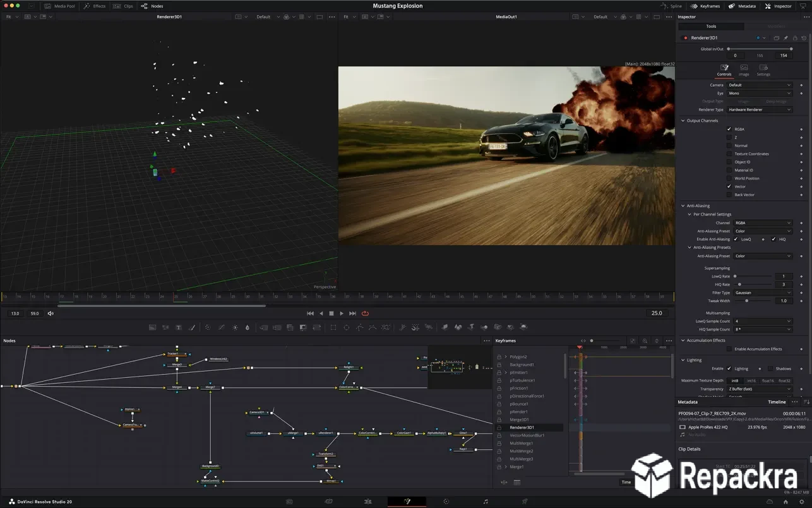
Task: Enable the Z output channel
Action: tap(729, 137)
